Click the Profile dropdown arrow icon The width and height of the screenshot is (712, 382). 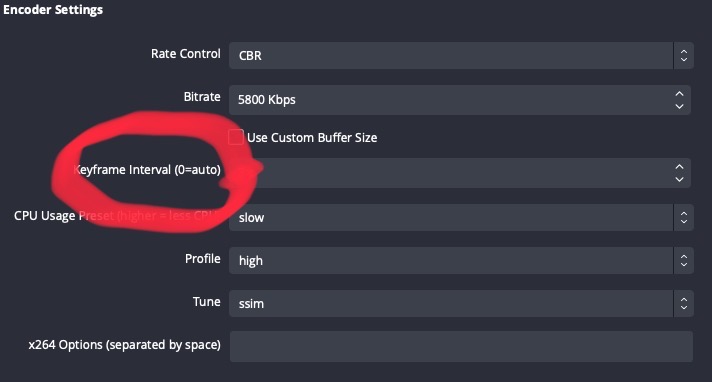[x=683, y=261]
